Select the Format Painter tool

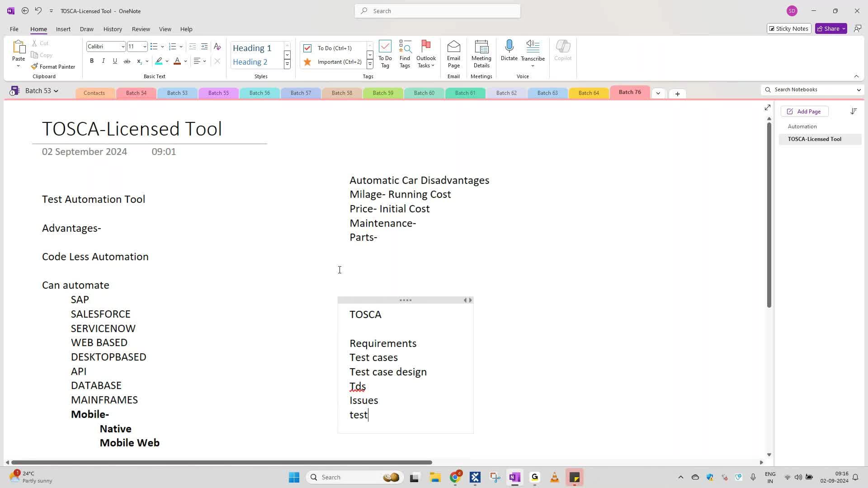[53, 66]
